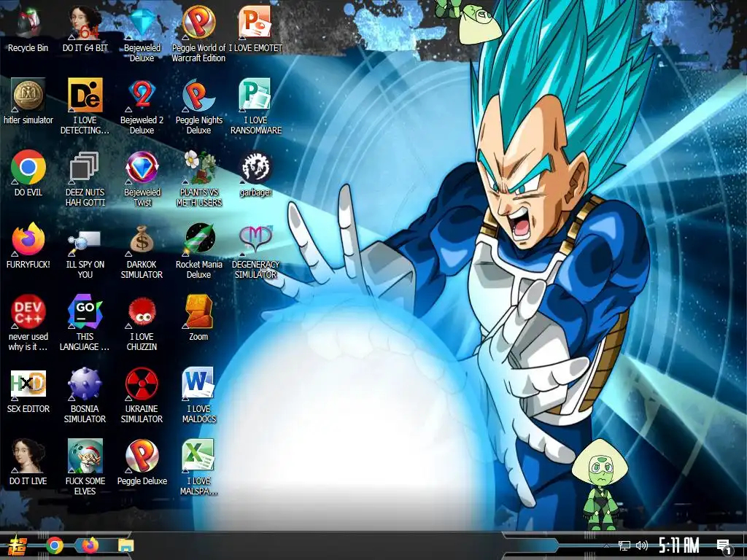This screenshot has width=747, height=560.
Task: Click the 5:11 AM taskbar clock
Action: [x=679, y=545]
